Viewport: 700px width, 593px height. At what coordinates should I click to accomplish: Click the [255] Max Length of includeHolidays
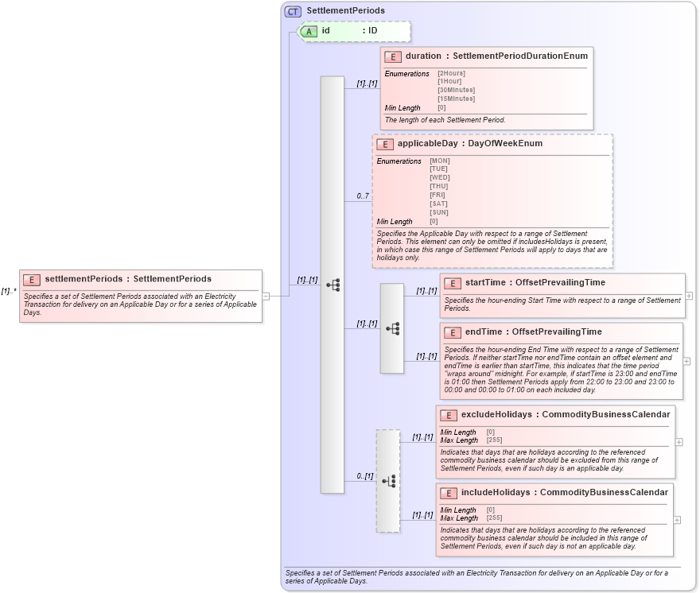tap(494, 517)
